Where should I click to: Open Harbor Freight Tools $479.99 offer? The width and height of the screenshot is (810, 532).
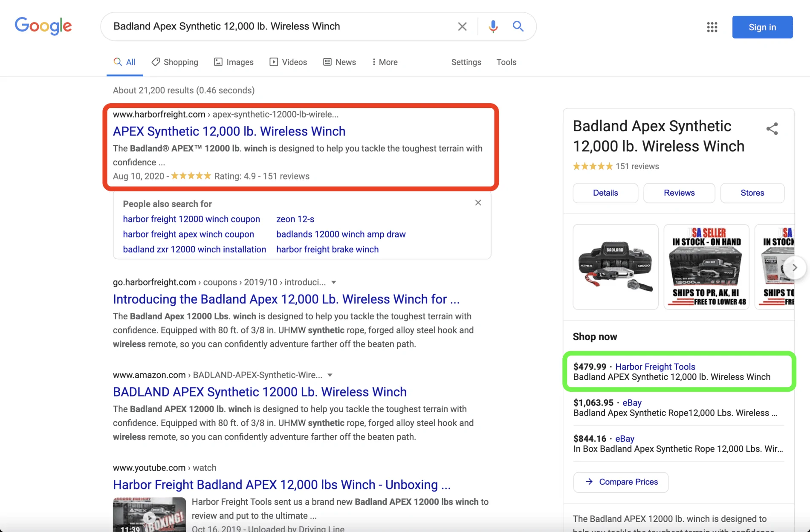679,372
